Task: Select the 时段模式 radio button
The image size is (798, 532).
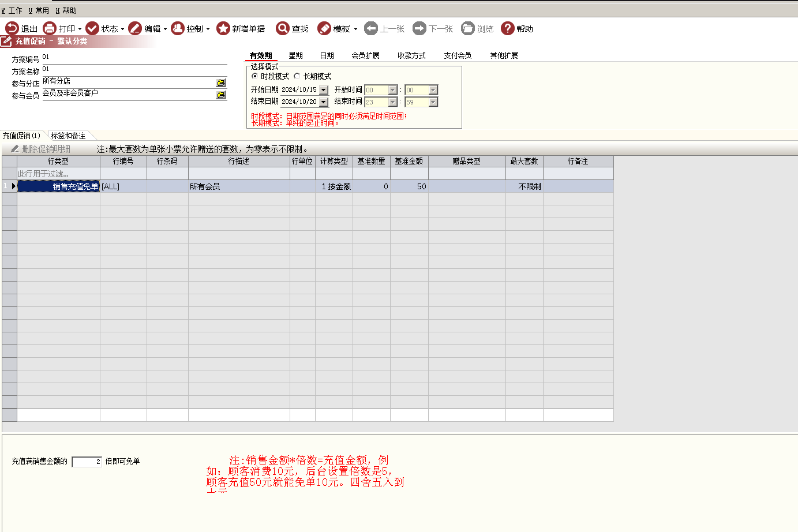Action: click(x=254, y=76)
